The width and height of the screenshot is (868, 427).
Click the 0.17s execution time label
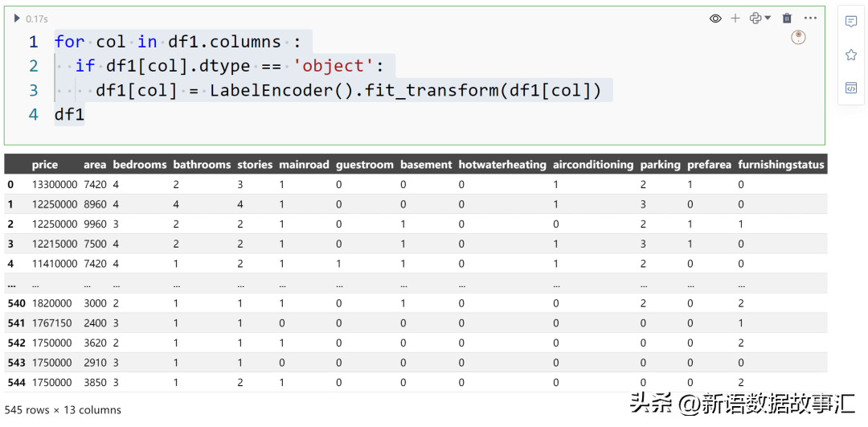click(x=37, y=18)
